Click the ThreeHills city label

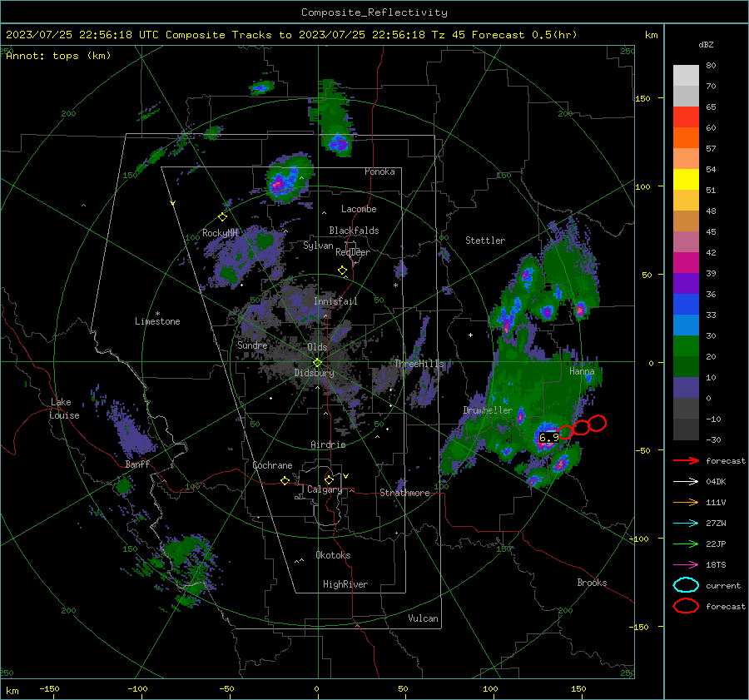(x=419, y=364)
